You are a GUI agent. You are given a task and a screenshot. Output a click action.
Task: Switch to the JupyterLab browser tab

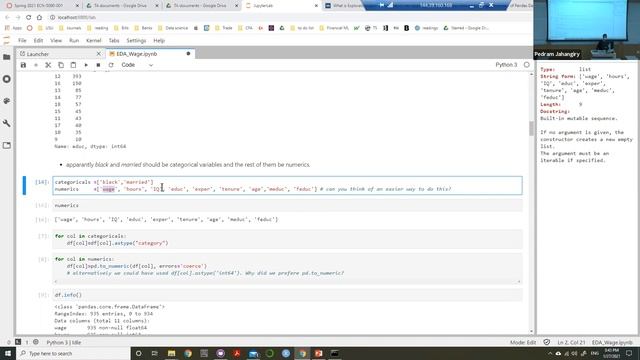282,6
